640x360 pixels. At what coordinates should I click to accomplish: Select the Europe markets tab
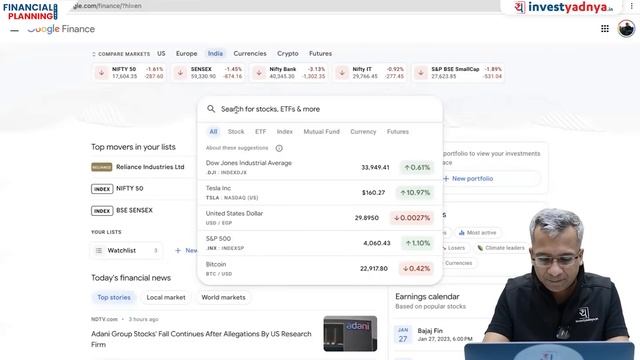tap(187, 53)
